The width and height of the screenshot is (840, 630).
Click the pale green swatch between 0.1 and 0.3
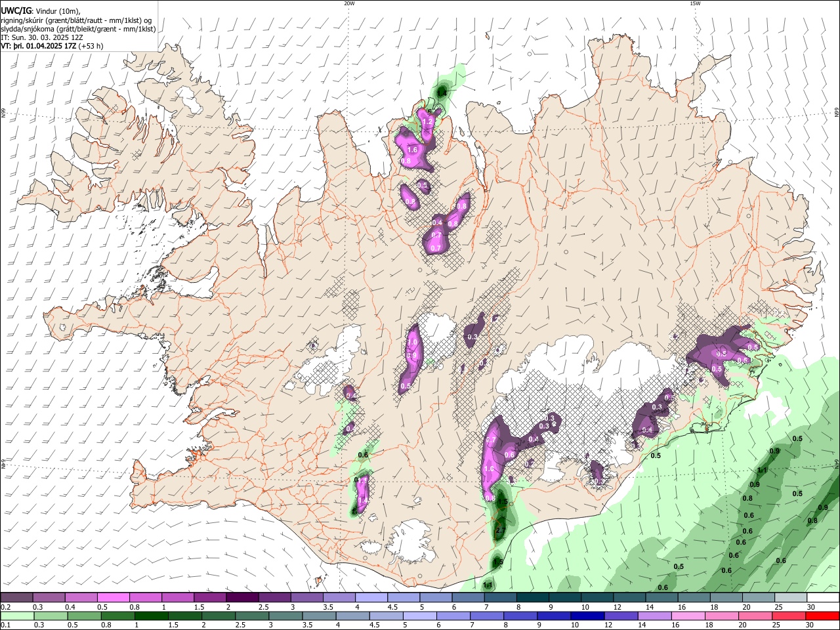pyautogui.click(x=17, y=616)
